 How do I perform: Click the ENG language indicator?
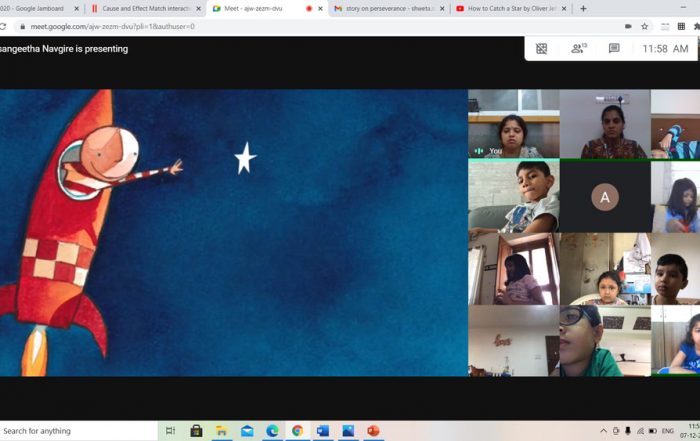click(668, 431)
